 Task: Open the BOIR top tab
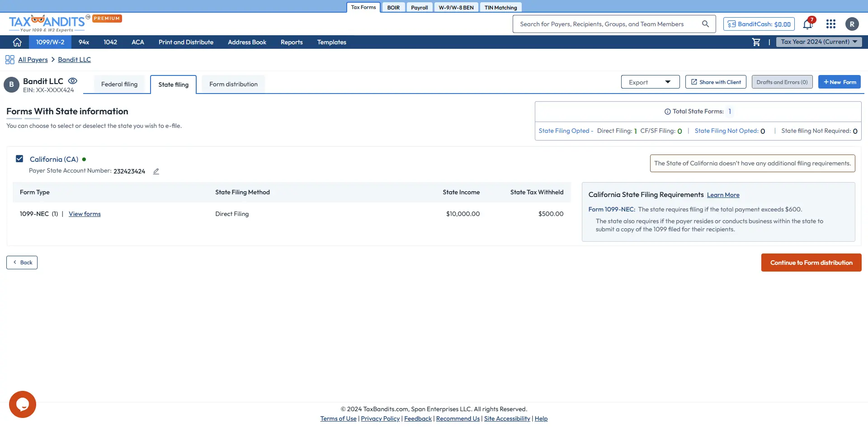tap(393, 8)
